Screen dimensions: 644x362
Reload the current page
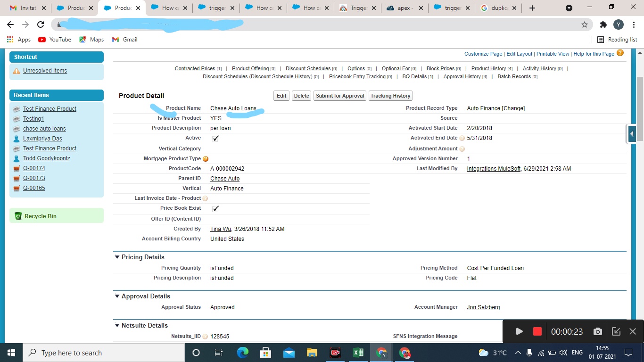41,25
